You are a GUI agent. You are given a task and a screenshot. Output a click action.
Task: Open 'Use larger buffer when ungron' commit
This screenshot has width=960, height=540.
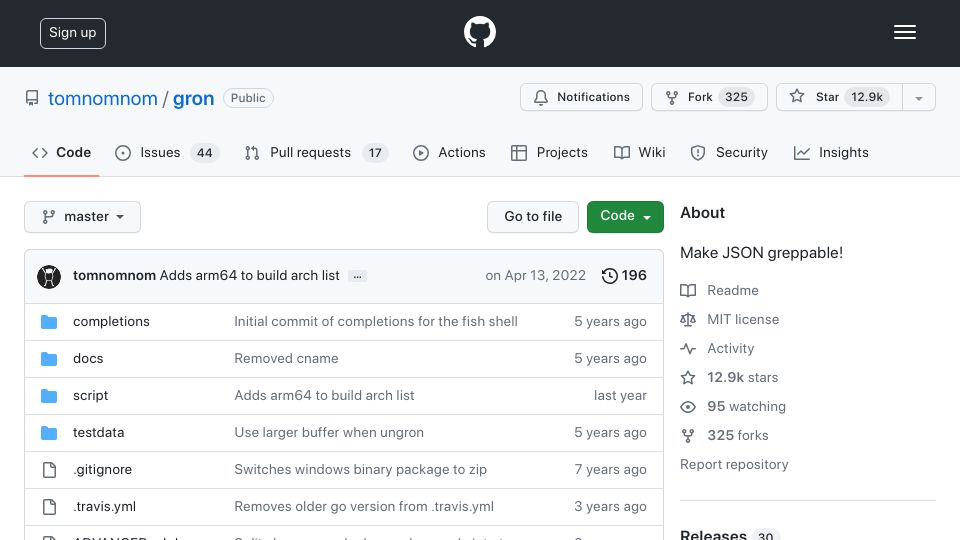[x=329, y=432]
